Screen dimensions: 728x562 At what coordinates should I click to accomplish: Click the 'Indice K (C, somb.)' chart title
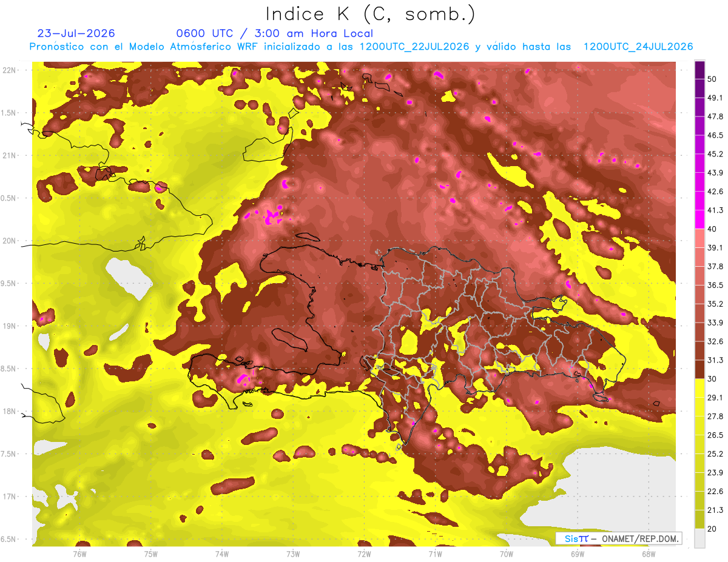coord(370,14)
